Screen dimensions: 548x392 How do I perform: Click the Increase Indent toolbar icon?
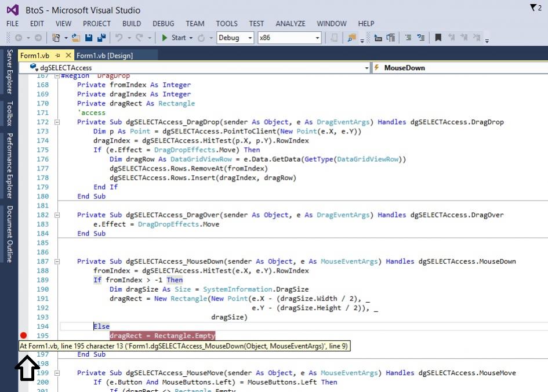pyautogui.click(x=391, y=38)
